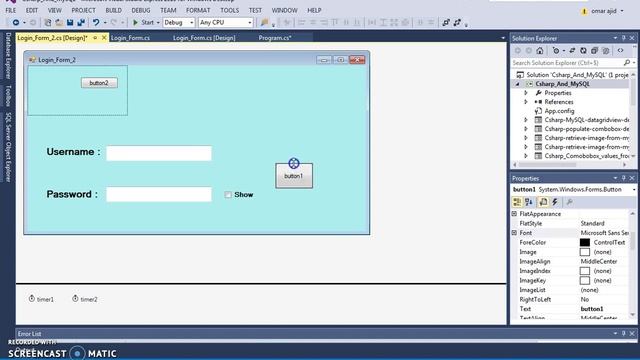Click the Property Pages wrench icon
Screen dimensions: 640x360
[x=569, y=202]
